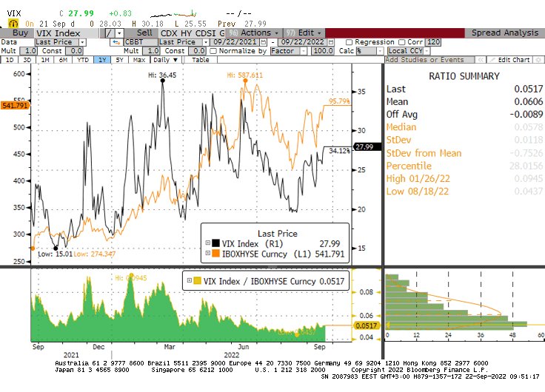Switch to the Table view
The image size is (545, 392).
[x=201, y=60]
